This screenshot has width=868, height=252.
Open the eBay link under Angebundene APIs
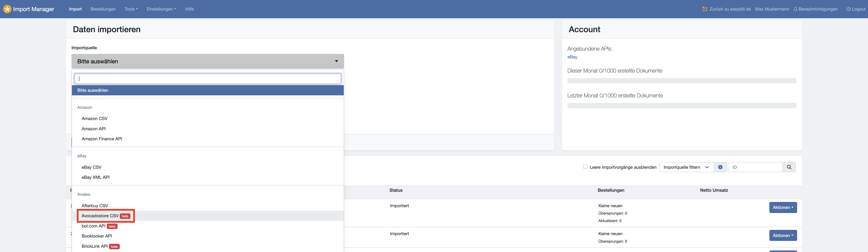pyautogui.click(x=572, y=57)
